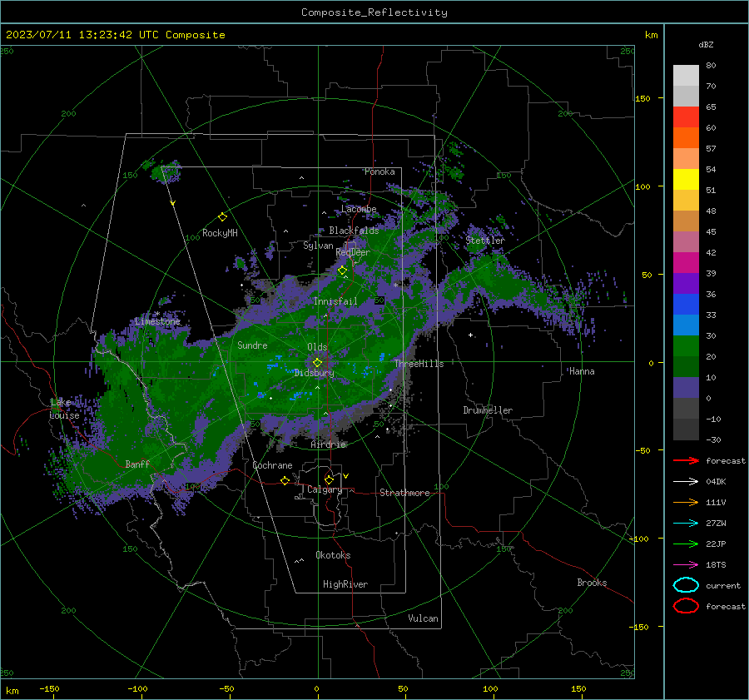Click the 51 dBZ yellow color swatch
This screenshot has height=700, width=749.
coord(686,179)
